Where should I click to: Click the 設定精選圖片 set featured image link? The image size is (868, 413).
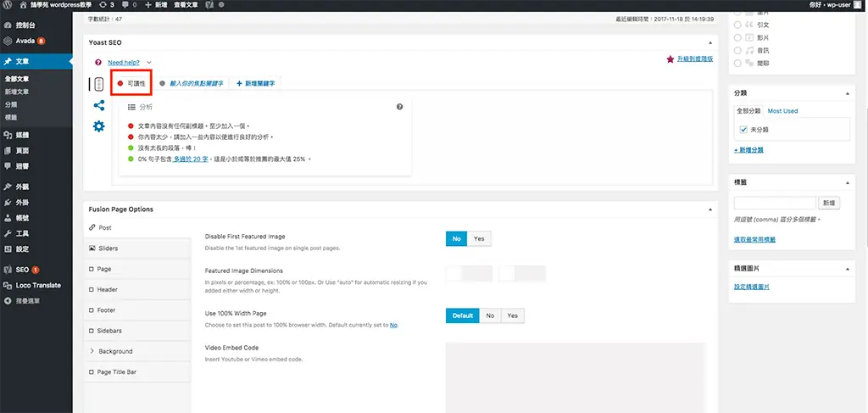pyautogui.click(x=751, y=287)
